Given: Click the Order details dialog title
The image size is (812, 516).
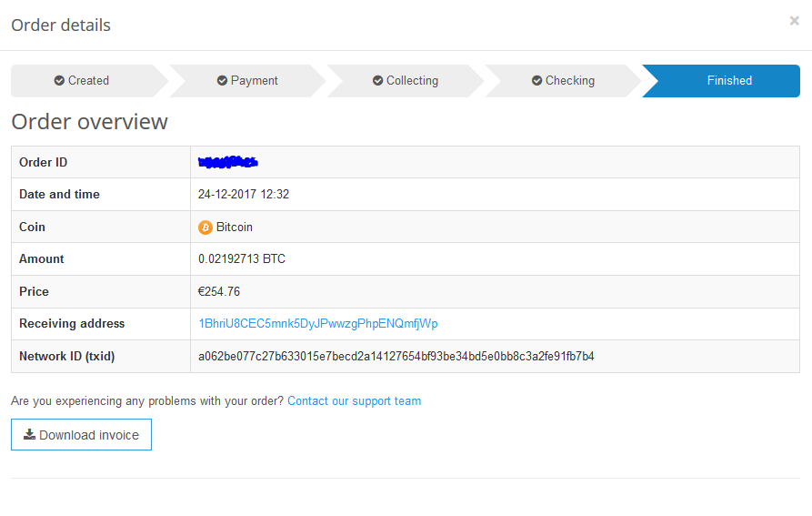Looking at the screenshot, I should coord(61,25).
